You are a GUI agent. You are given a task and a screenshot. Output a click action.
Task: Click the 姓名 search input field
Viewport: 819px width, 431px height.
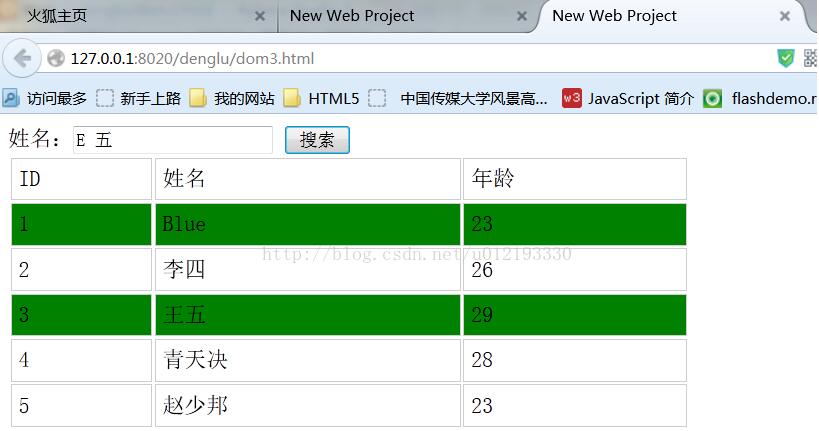tap(173, 140)
